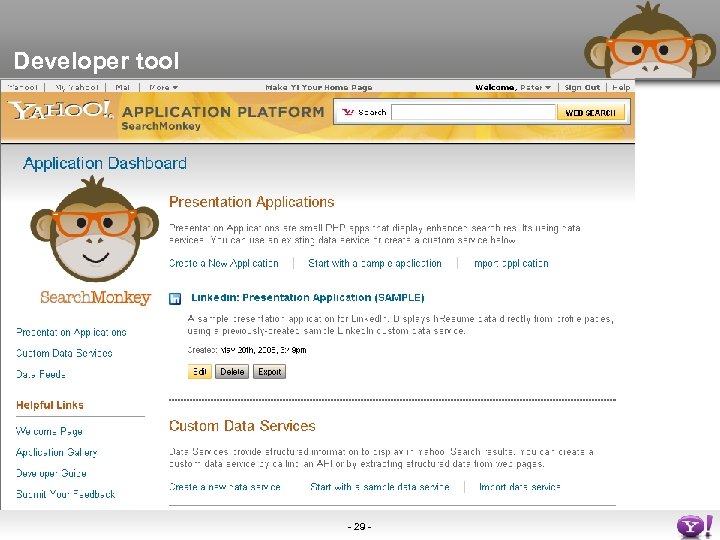Viewport: 720px width, 540px height.
Task: Click Create a New Application link
Action: (224, 263)
